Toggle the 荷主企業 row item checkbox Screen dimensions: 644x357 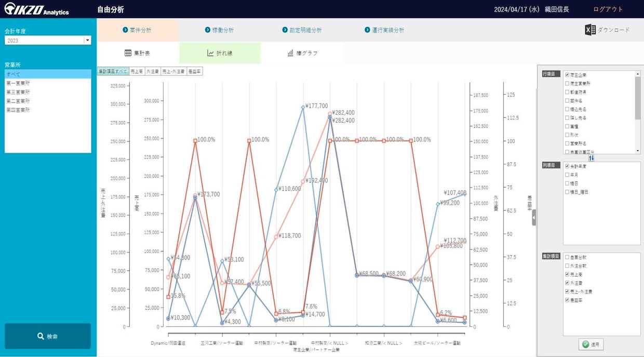[x=567, y=75]
